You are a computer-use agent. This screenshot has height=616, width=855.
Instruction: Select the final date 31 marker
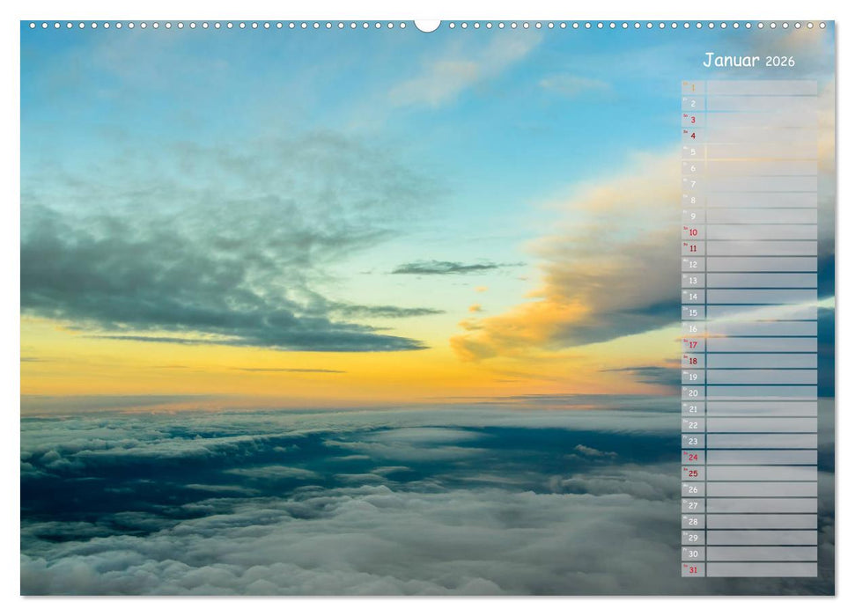pos(695,570)
